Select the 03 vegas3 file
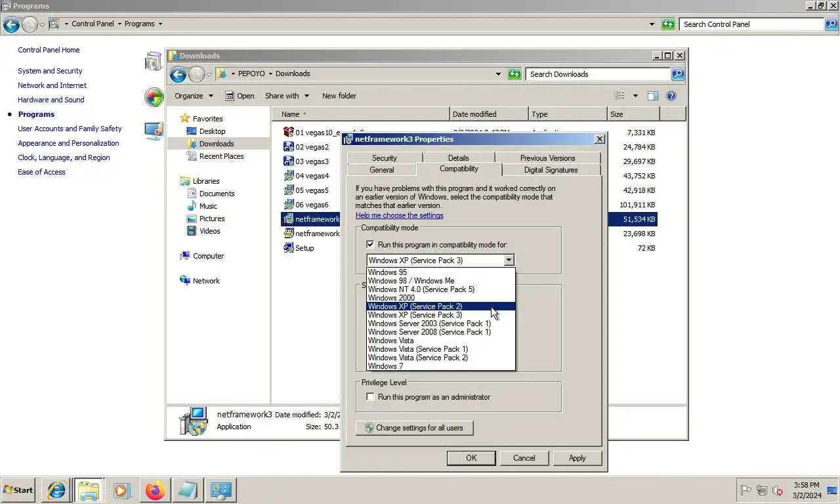The height and width of the screenshot is (504, 840). [x=306, y=161]
